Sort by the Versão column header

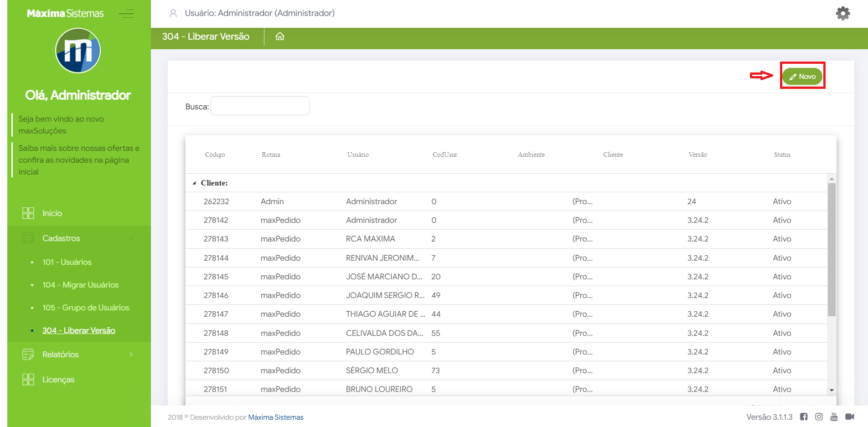tap(697, 155)
